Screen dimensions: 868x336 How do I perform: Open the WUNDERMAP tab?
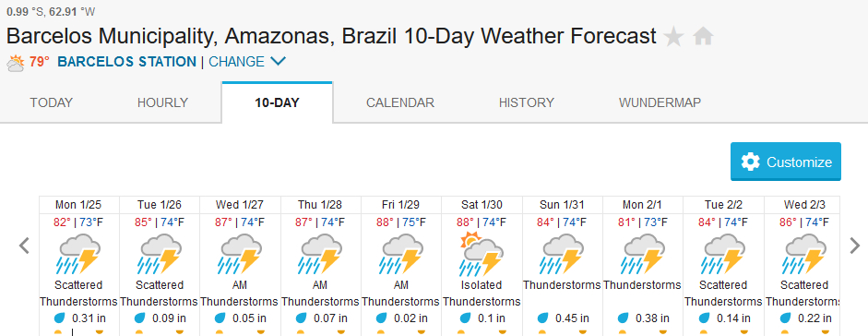click(x=660, y=102)
